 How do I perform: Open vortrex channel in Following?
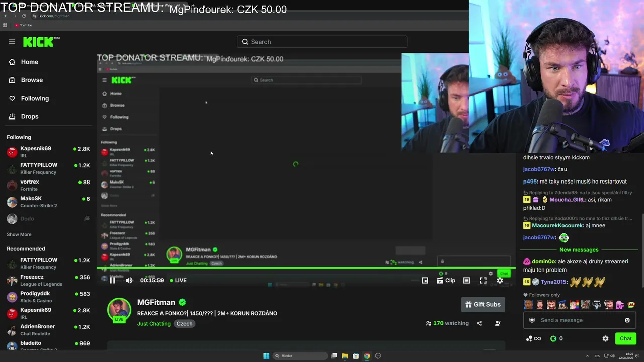48,185
